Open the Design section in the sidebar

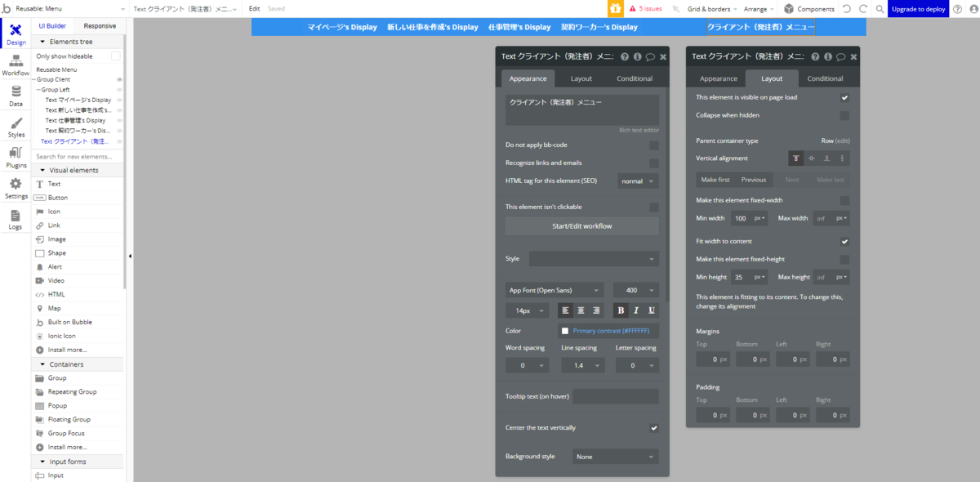point(16,33)
